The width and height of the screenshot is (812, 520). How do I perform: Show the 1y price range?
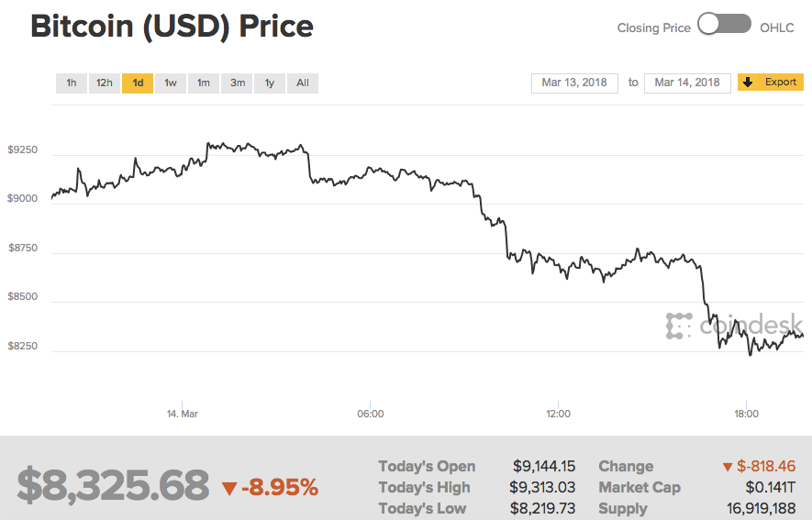pyautogui.click(x=270, y=83)
